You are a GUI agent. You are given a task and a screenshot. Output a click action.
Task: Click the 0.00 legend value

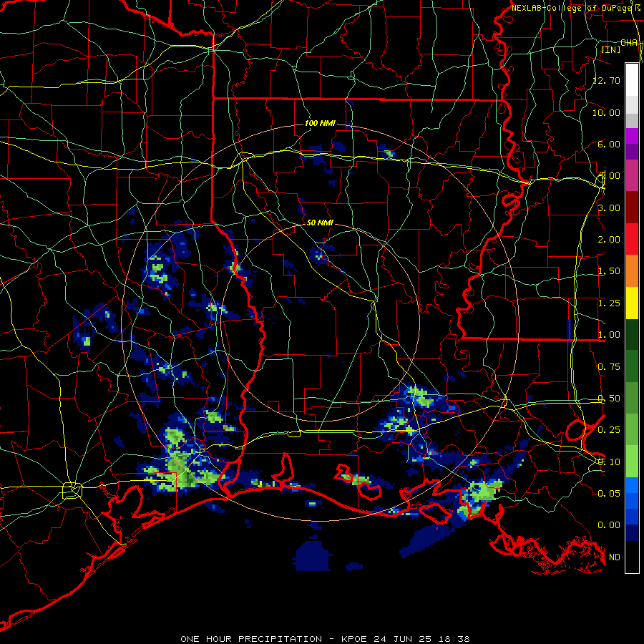click(x=609, y=525)
